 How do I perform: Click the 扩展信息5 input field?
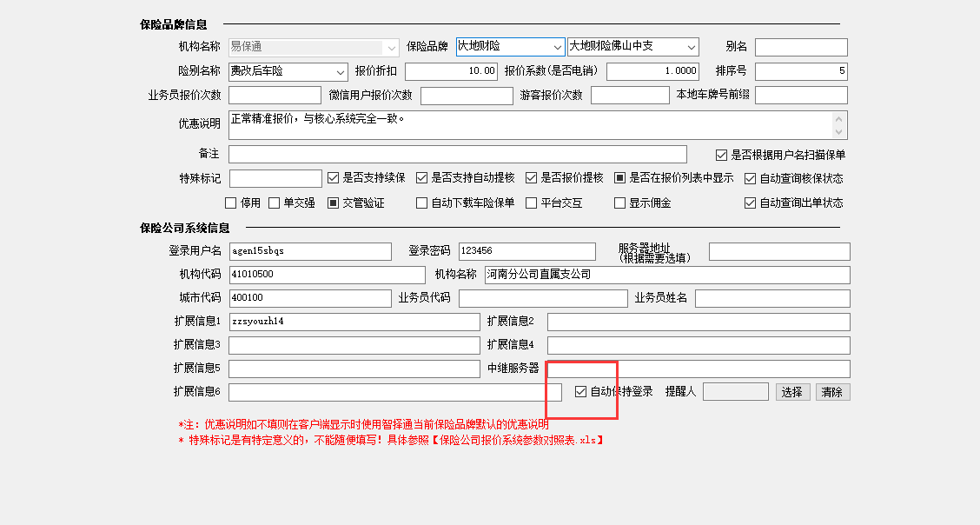[354, 369]
